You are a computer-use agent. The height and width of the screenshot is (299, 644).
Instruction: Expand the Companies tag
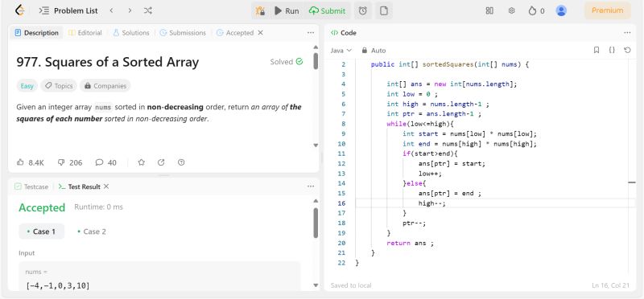coord(105,86)
